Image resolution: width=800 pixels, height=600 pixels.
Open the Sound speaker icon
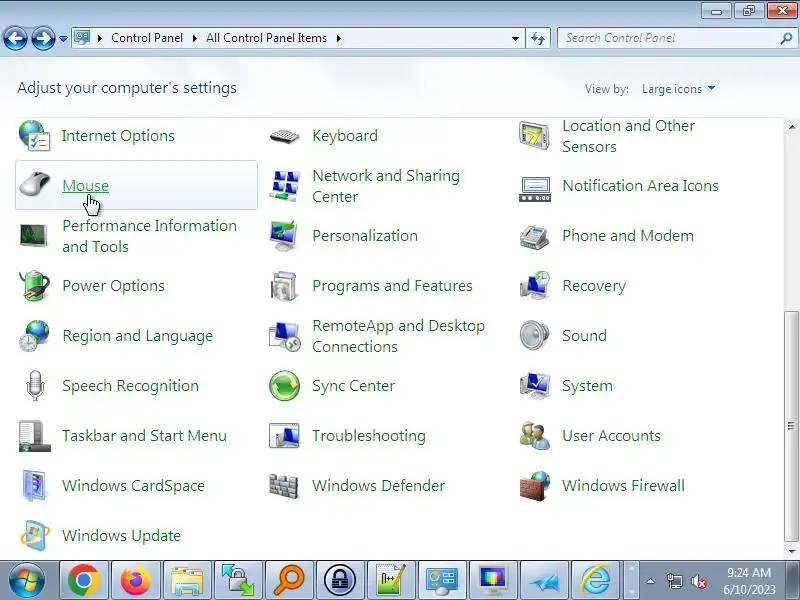click(x=534, y=335)
